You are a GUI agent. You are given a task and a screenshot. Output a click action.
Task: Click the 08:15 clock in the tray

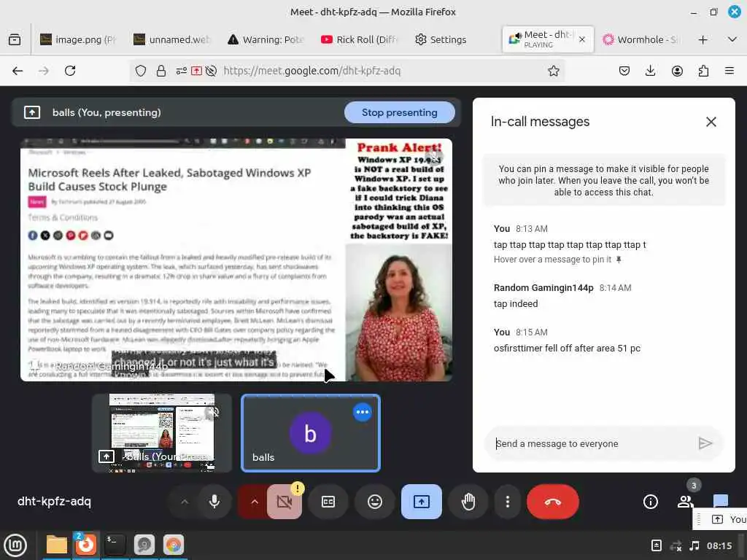point(719,545)
